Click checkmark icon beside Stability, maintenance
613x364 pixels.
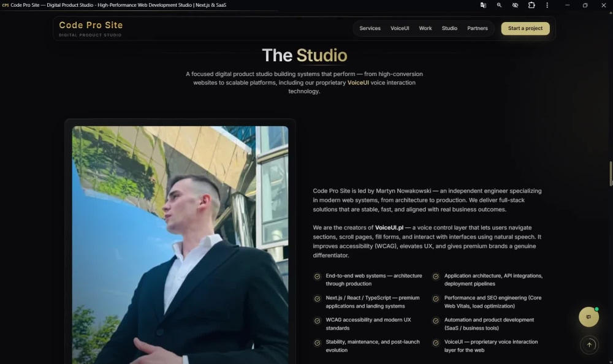318,343
